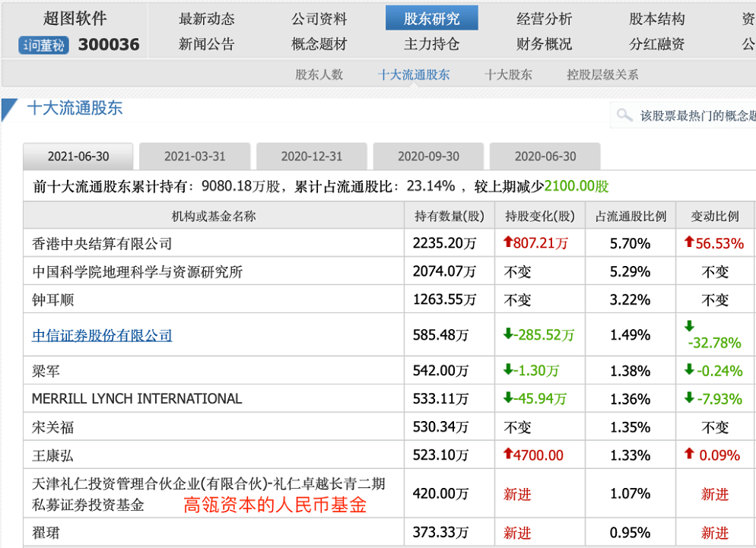This screenshot has height=548, width=756.
Task: Click the 问董秘 badge icon
Action: click(43, 46)
